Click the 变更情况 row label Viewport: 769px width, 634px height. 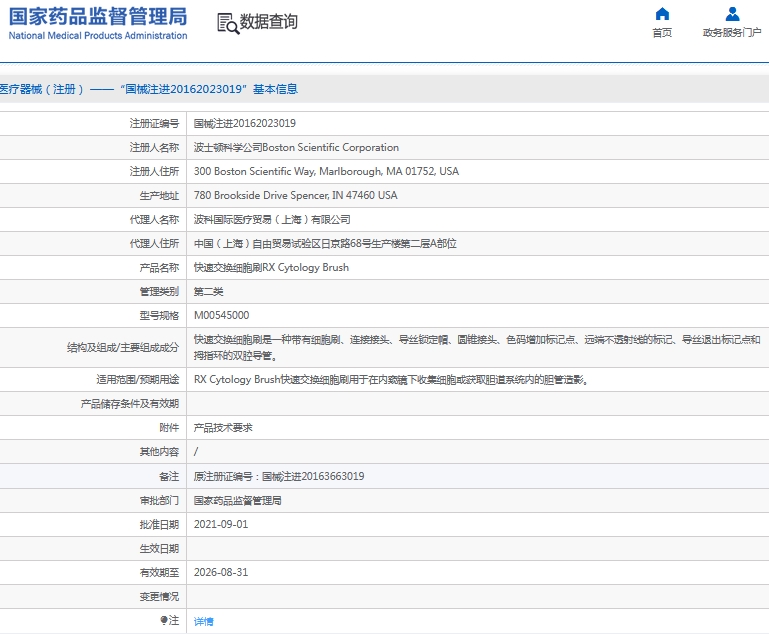click(x=159, y=596)
